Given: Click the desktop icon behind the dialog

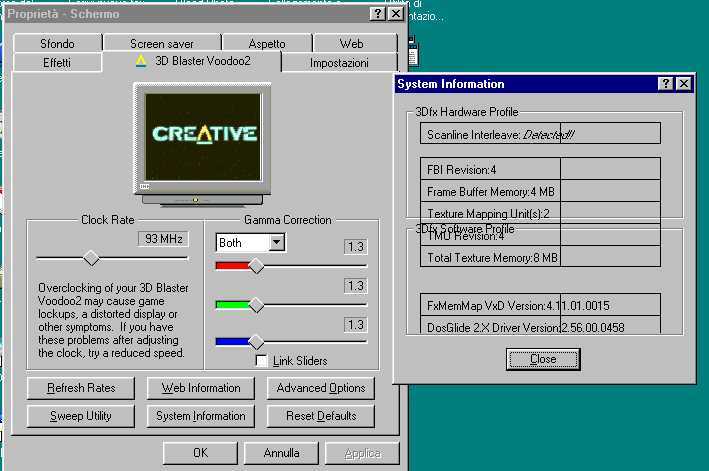Looking at the screenshot, I should pos(413,51).
